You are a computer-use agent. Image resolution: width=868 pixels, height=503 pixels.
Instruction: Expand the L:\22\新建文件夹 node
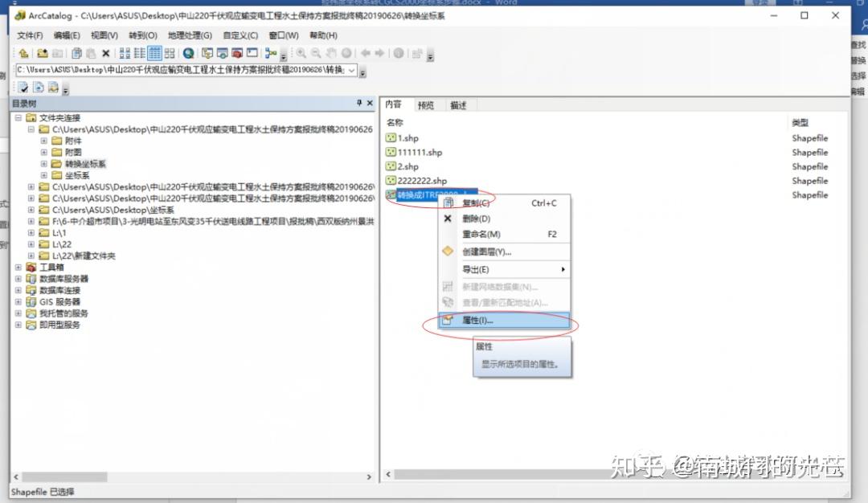[31, 256]
